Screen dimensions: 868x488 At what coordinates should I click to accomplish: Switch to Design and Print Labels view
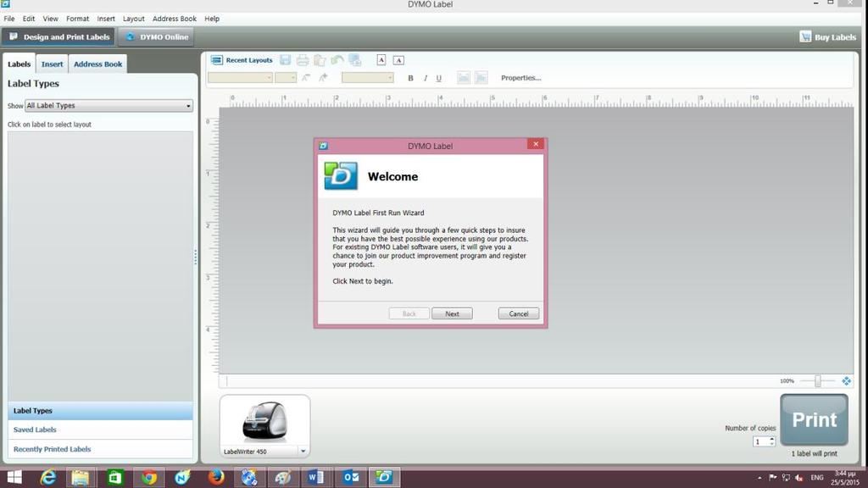tap(58, 37)
